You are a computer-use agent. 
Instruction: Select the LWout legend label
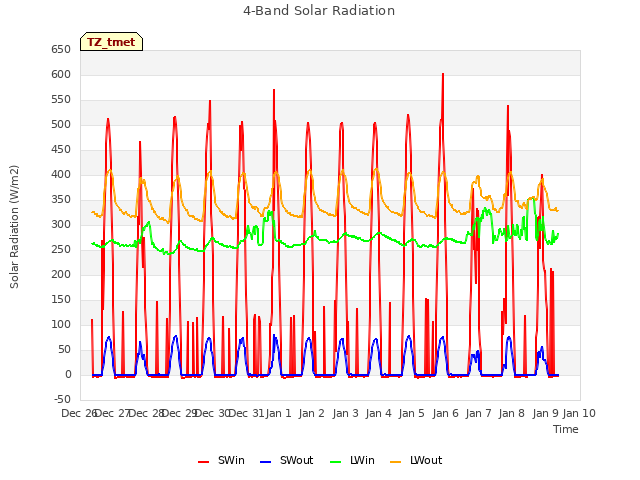(426, 460)
